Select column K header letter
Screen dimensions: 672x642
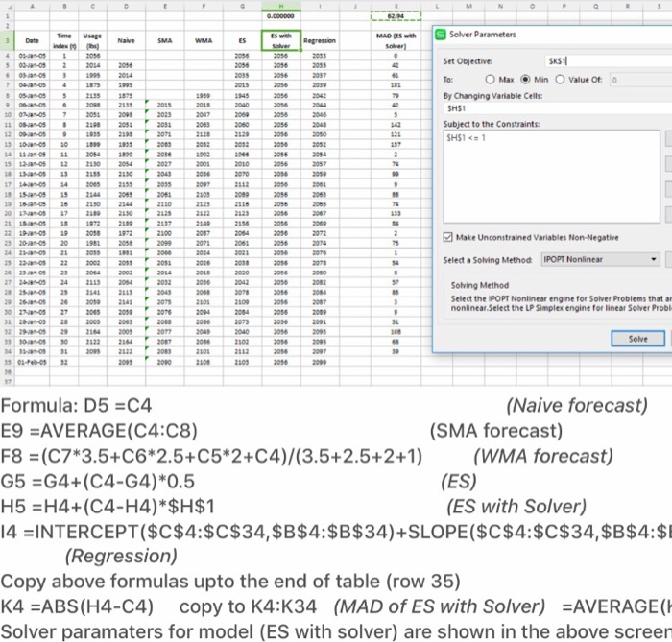pyautogui.click(x=396, y=6)
